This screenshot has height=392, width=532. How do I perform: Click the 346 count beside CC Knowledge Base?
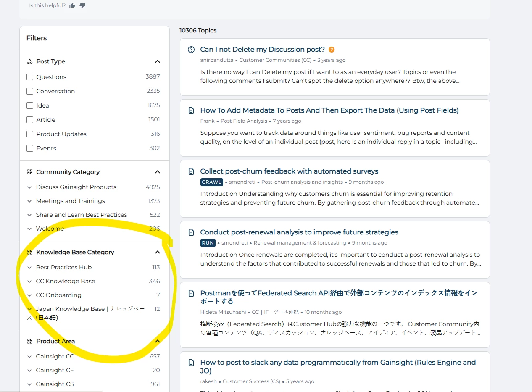click(x=155, y=281)
